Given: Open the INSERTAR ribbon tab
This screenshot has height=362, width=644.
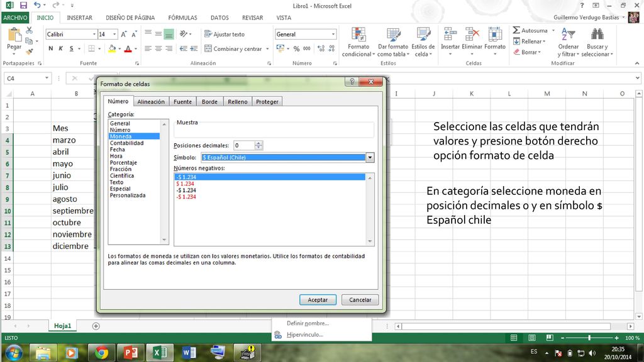Looking at the screenshot, I should (80, 18).
